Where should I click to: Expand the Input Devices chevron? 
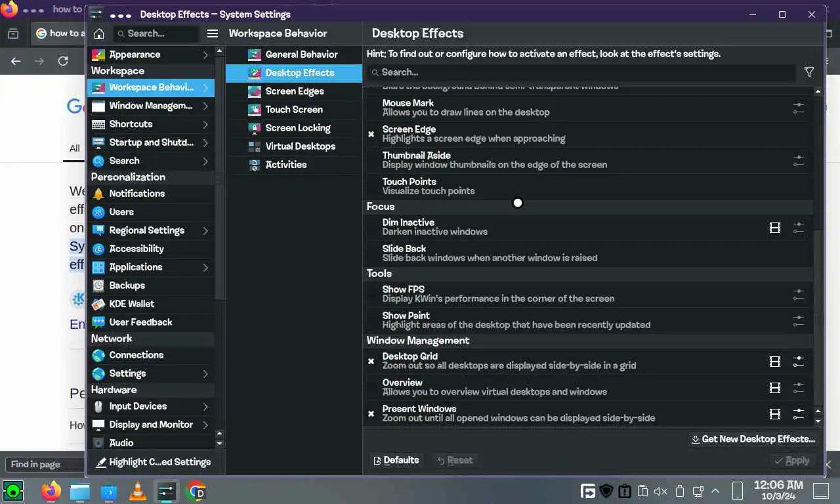[x=205, y=406]
